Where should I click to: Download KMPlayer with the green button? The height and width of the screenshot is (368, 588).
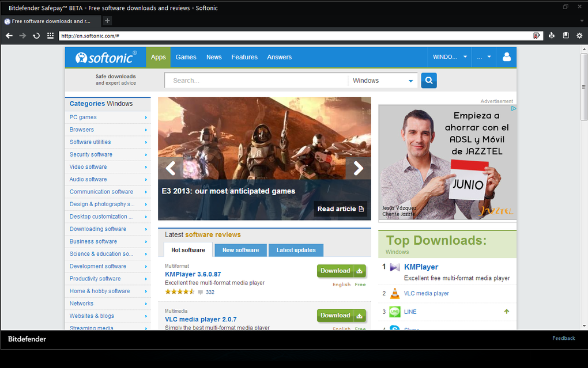tap(341, 271)
